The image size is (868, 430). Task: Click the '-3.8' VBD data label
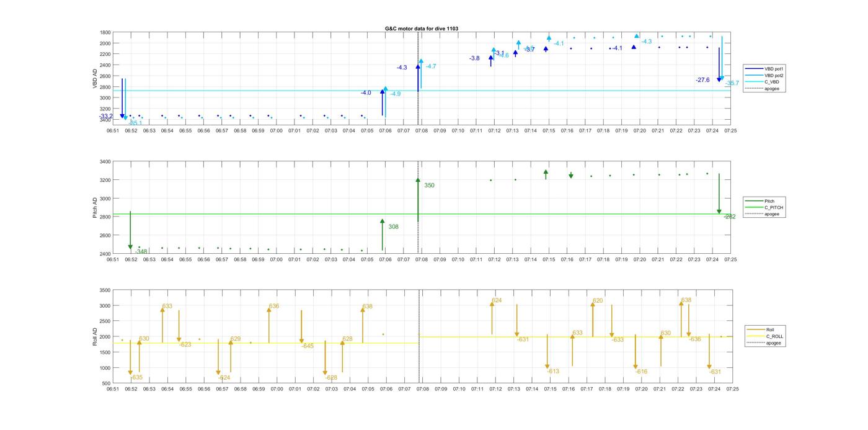point(474,58)
